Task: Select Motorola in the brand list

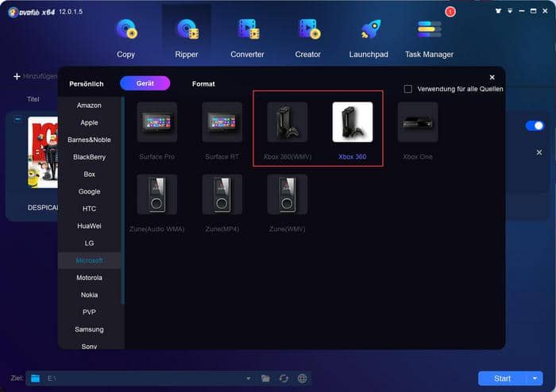Action: coord(89,278)
